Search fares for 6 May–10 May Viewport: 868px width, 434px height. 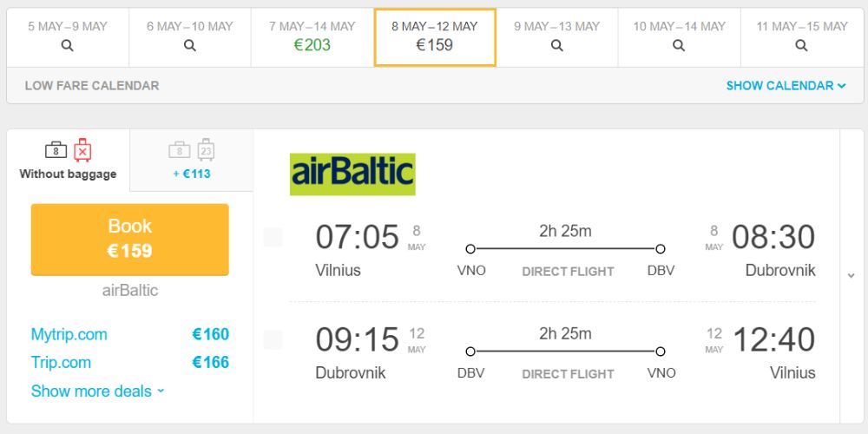point(190,37)
